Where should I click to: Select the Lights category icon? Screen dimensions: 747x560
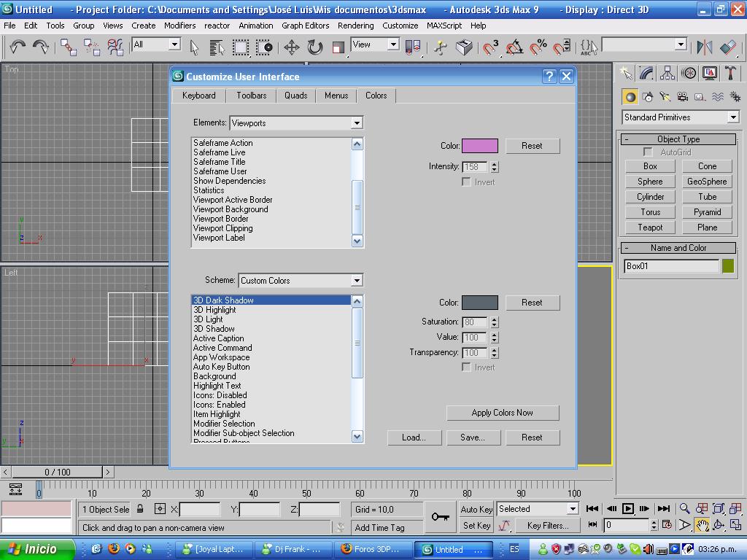click(665, 97)
